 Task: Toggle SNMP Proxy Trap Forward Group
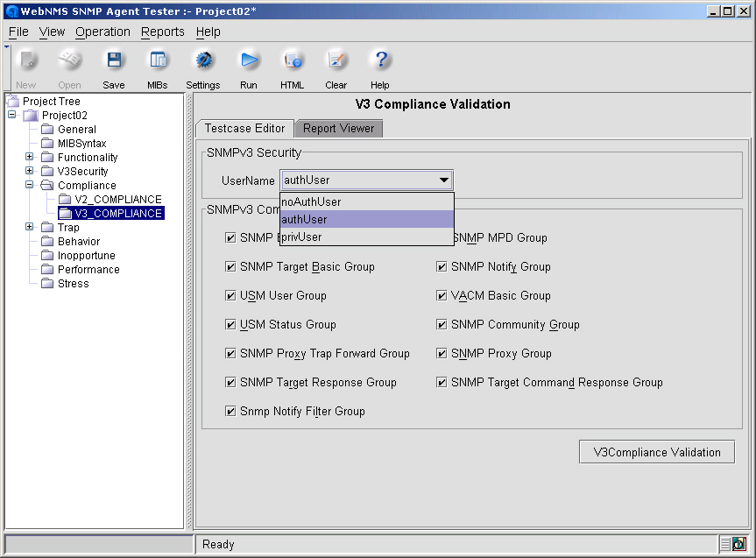(x=230, y=354)
